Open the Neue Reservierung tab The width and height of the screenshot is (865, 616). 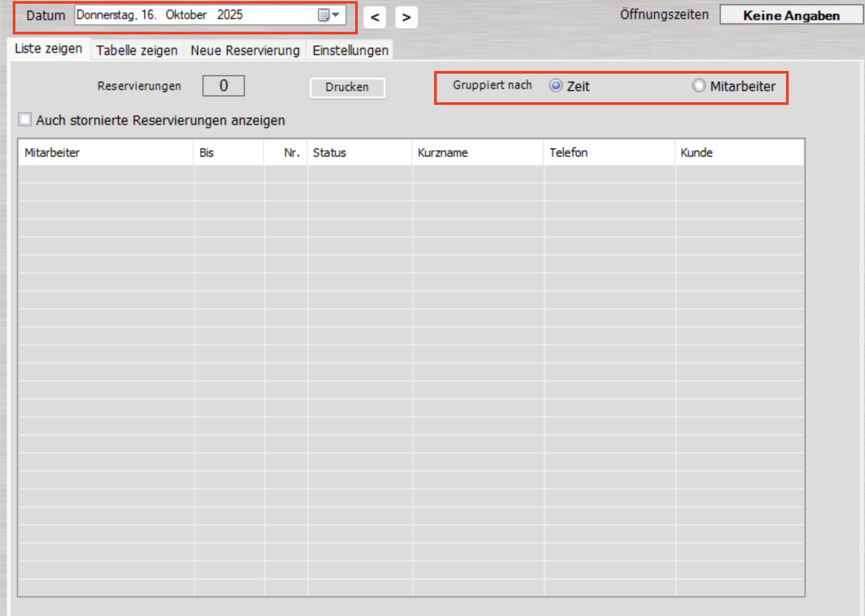click(244, 50)
